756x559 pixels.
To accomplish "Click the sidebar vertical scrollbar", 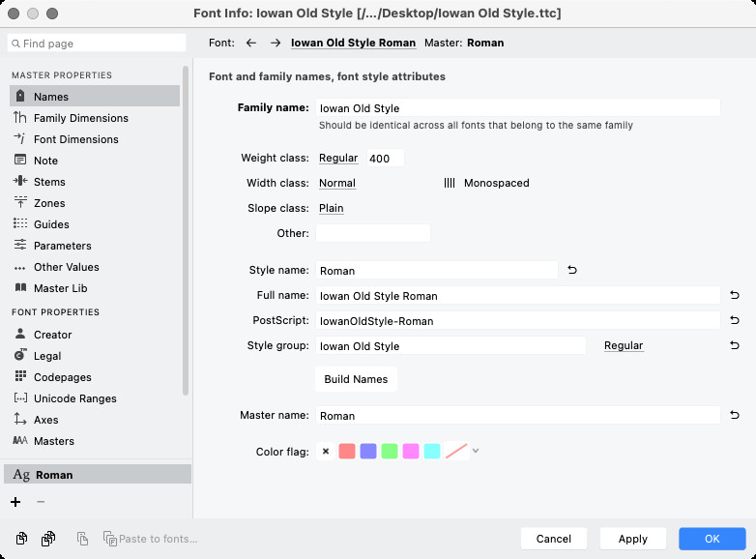I will click(186, 231).
